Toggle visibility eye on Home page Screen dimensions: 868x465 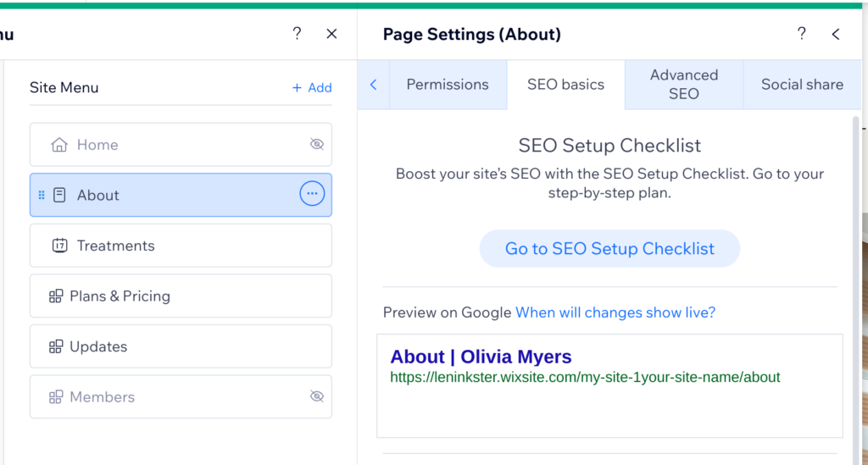[317, 145]
